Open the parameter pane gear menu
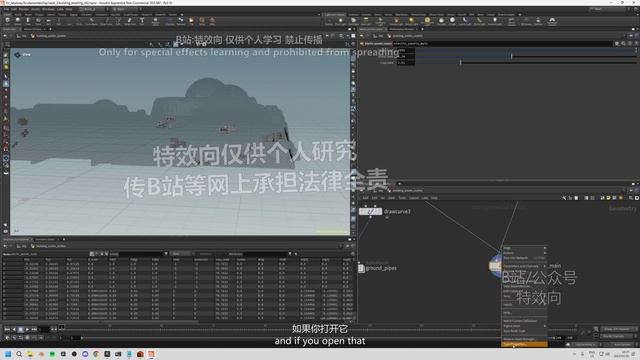Viewport: 640px width, 360px height. pos(617,43)
